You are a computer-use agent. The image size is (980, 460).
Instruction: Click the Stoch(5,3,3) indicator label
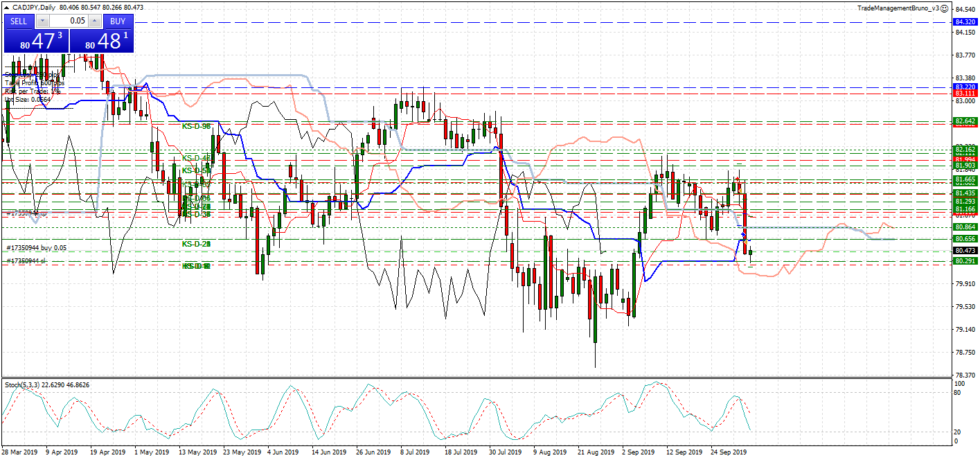tap(24, 384)
